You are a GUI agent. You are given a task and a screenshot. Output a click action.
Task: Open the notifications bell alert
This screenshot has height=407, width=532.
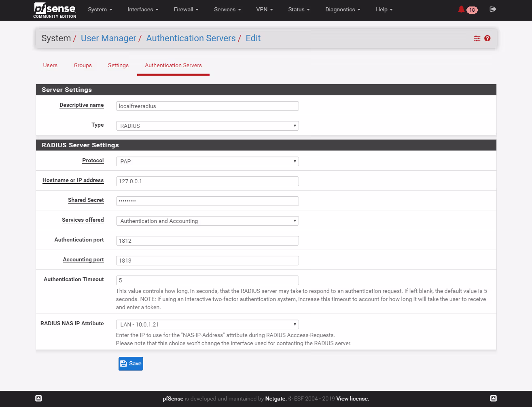point(461,9)
